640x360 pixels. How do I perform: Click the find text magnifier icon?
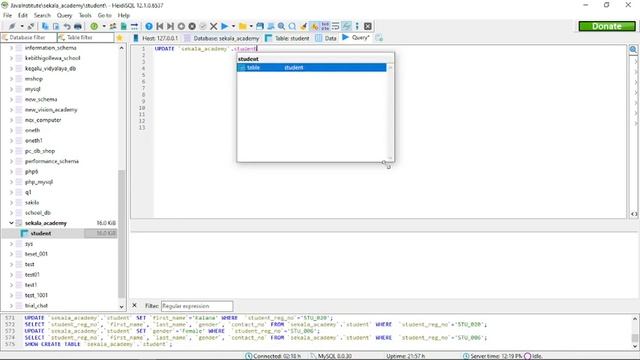click(281, 26)
